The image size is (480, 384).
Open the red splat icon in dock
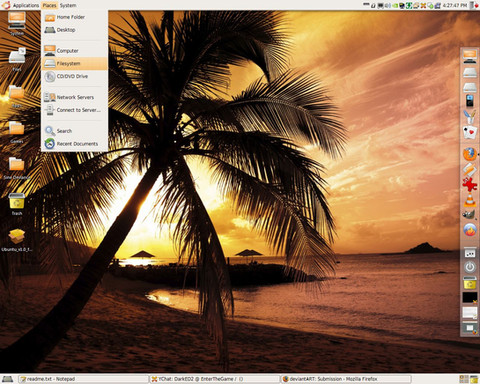point(470,184)
